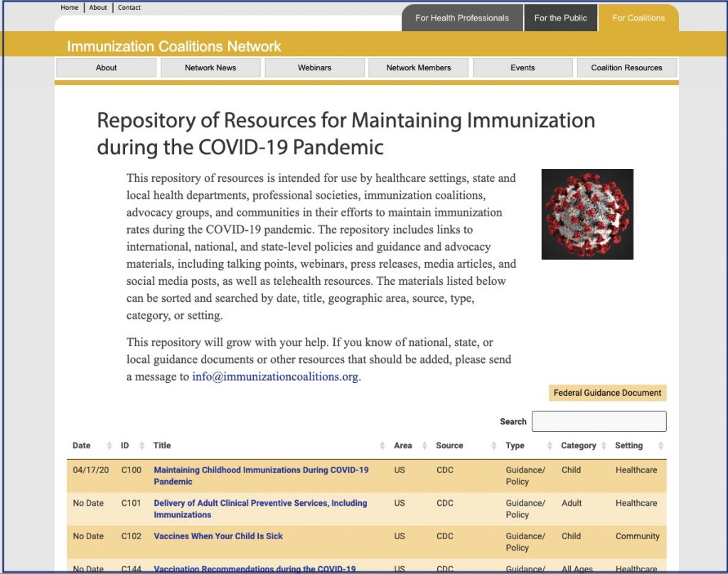Switch to the For the Public tab
This screenshot has height=574, width=728.
pyautogui.click(x=561, y=18)
